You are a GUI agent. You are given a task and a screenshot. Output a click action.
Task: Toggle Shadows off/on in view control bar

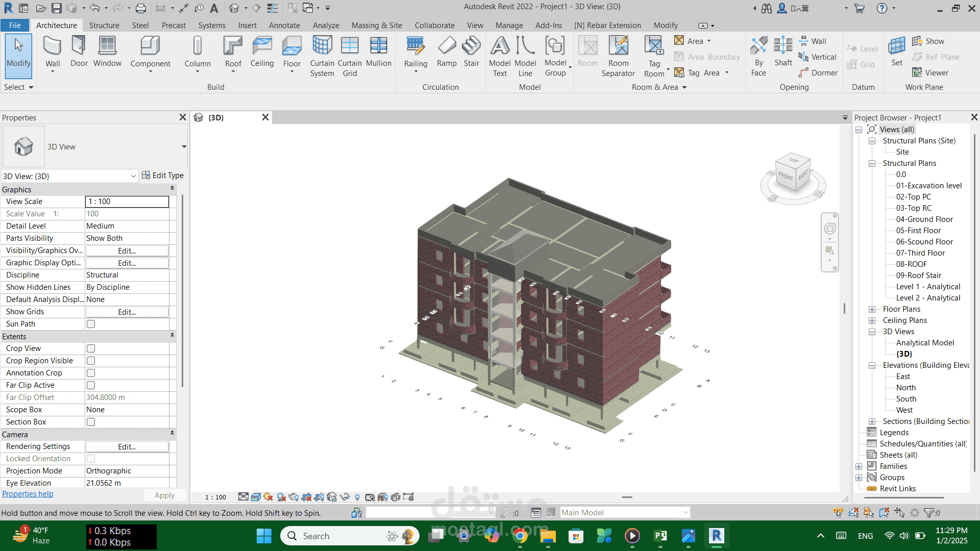click(281, 497)
